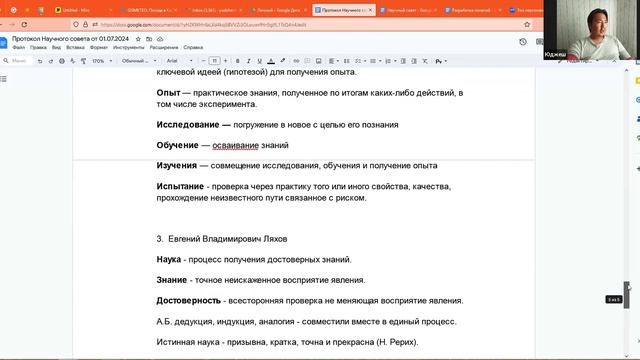Click the insert image icon

318,61
